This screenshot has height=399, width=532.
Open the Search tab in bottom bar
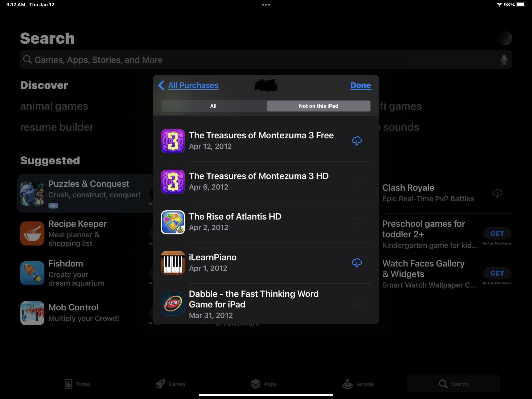coord(453,384)
